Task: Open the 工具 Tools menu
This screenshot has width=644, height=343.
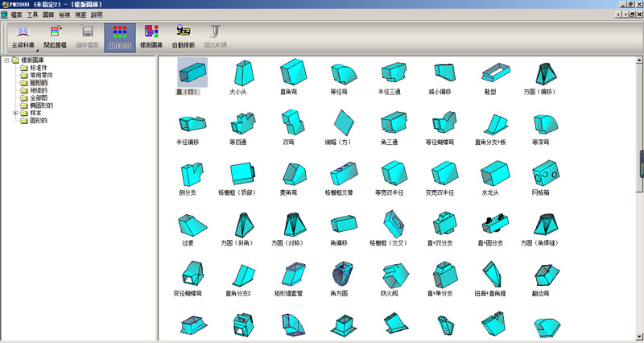Action: coord(32,14)
